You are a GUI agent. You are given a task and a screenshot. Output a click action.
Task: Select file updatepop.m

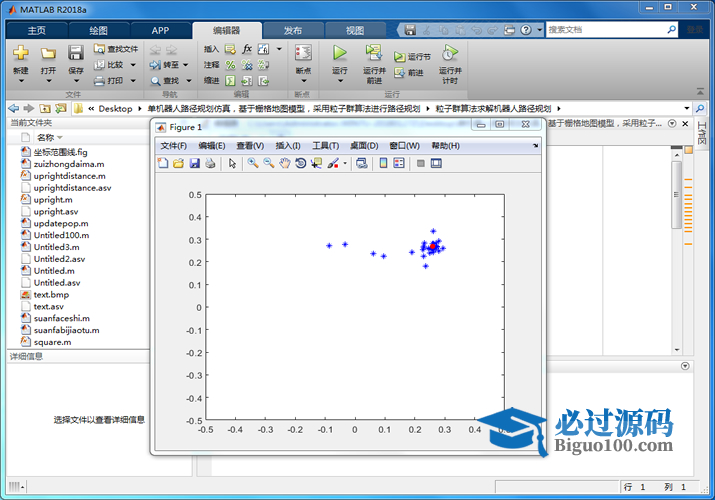pyautogui.click(x=61, y=223)
